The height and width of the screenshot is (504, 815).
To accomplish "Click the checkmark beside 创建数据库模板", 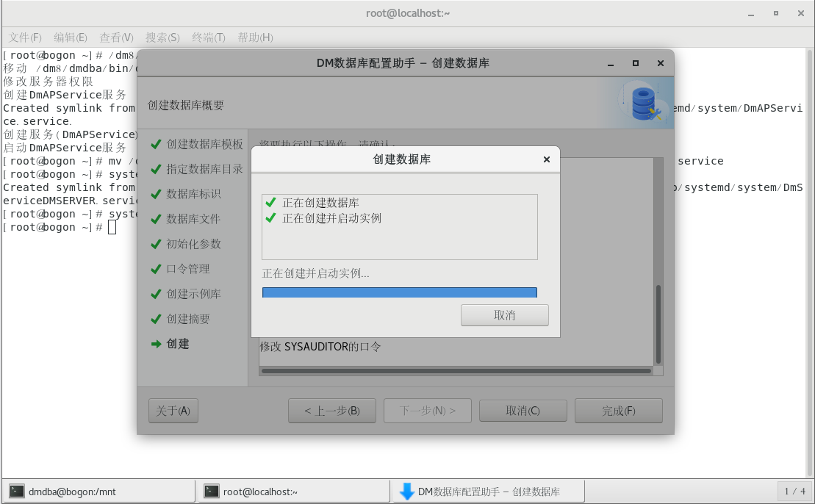I will (156, 144).
